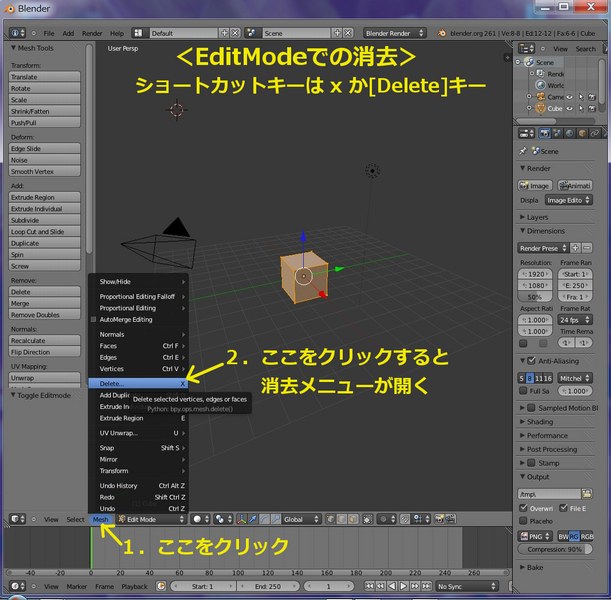Toggle AutoMerge Editing checkbox in Mesh menu
The image size is (611, 600).
point(93,319)
